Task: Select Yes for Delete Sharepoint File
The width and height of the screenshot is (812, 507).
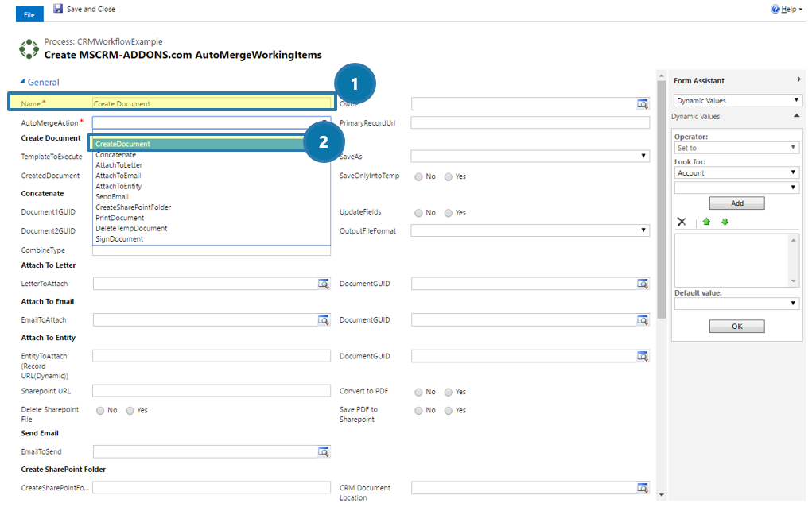Action: point(130,411)
